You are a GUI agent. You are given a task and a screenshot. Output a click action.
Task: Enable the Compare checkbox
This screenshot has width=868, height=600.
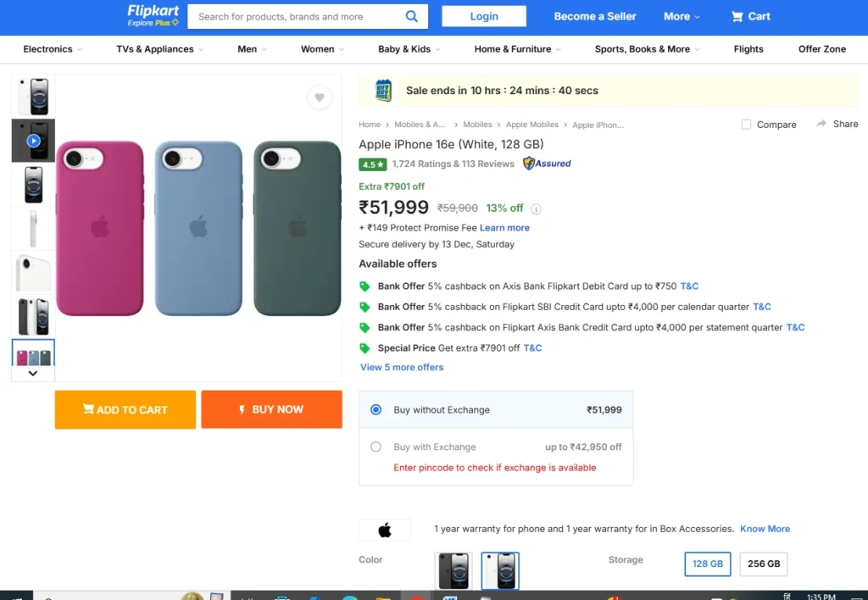pyautogui.click(x=746, y=125)
